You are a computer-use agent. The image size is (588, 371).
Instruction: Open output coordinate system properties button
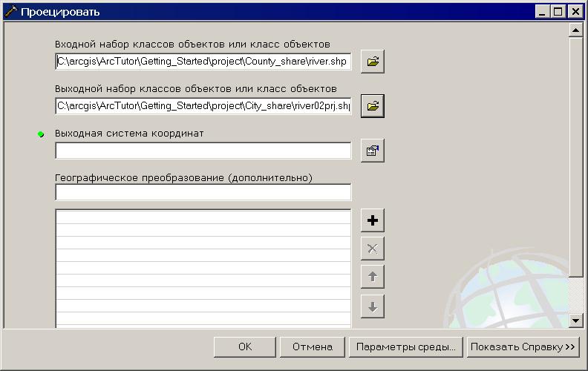tap(373, 151)
